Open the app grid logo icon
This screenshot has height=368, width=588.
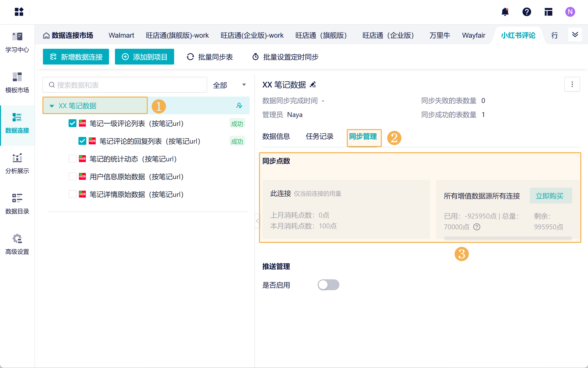[x=19, y=12]
